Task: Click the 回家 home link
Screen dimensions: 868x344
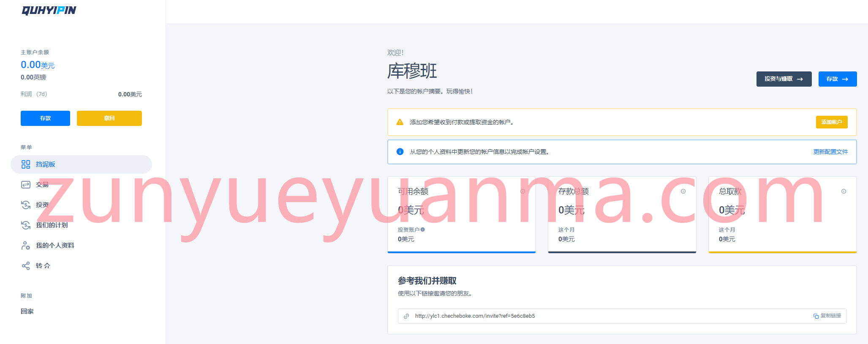Action: [x=27, y=311]
